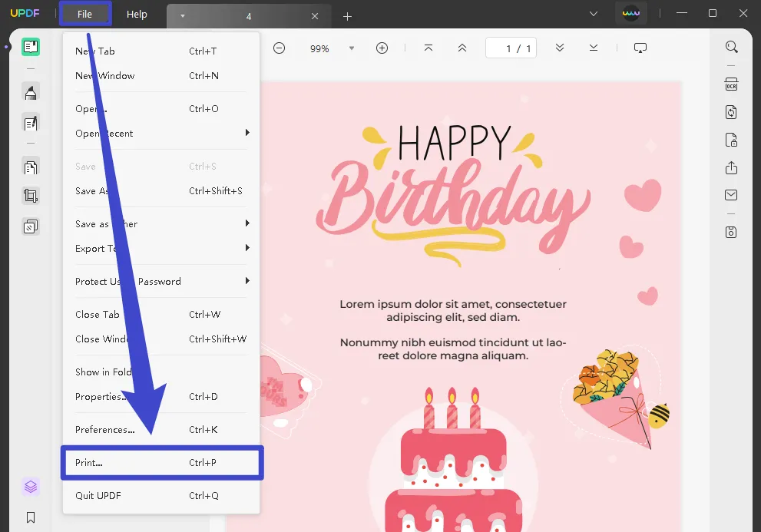Select Quit UPDF menu entry
The height and width of the screenshot is (532, 761).
pos(98,495)
